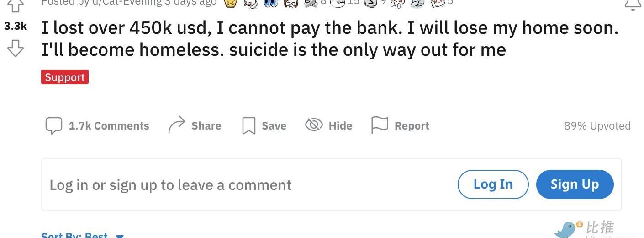The image size is (644, 238).
Task: Click the speech bubble comments icon
Action: [x=54, y=125]
